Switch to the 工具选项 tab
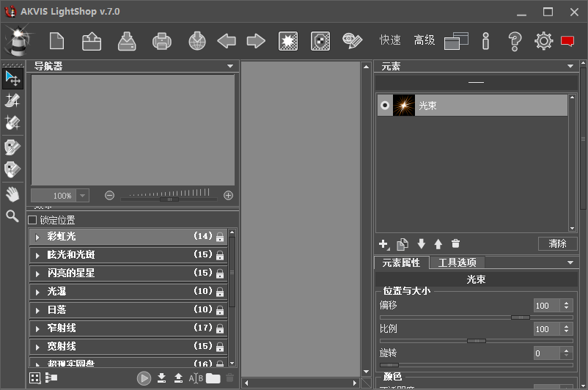The height and width of the screenshot is (390, 588). [x=457, y=262]
